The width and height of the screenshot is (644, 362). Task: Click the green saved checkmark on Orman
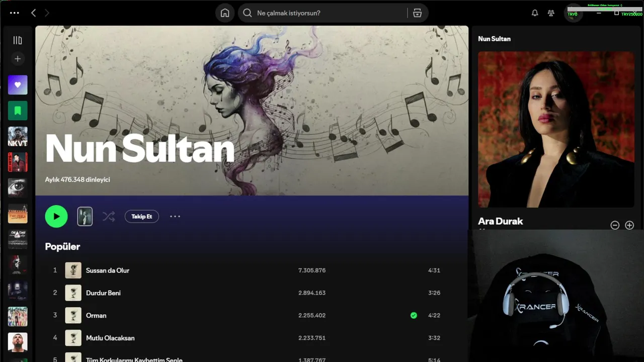[414, 316]
